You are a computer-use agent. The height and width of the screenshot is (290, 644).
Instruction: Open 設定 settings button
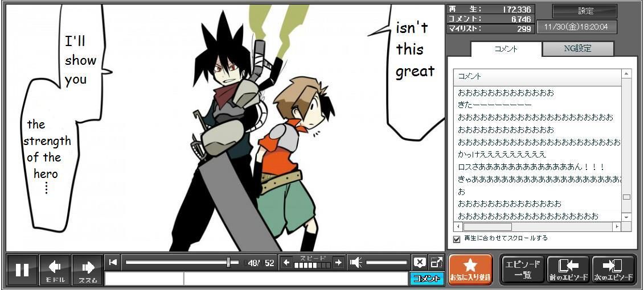click(x=585, y=11)
